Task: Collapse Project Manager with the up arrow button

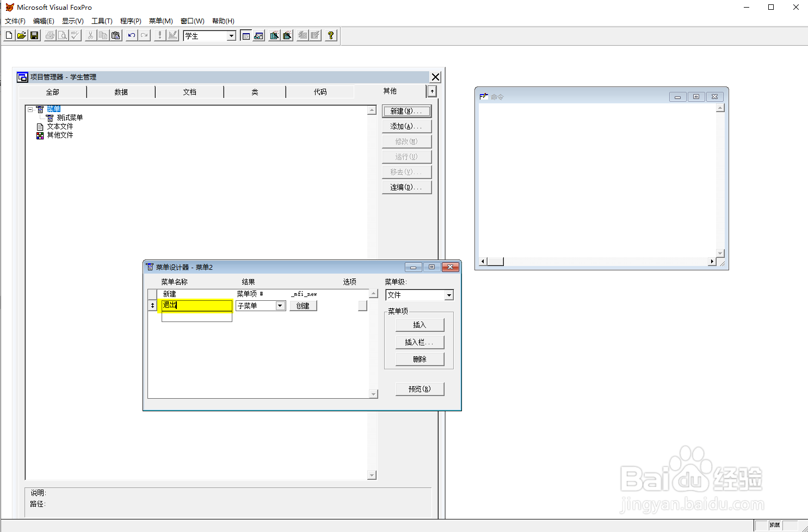Action: (432, 91)
